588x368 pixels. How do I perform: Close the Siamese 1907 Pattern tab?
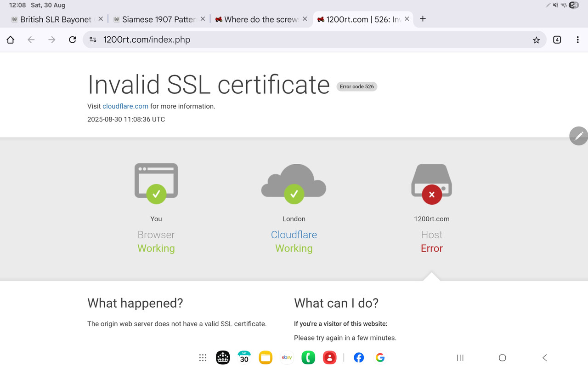coord(203,19)
